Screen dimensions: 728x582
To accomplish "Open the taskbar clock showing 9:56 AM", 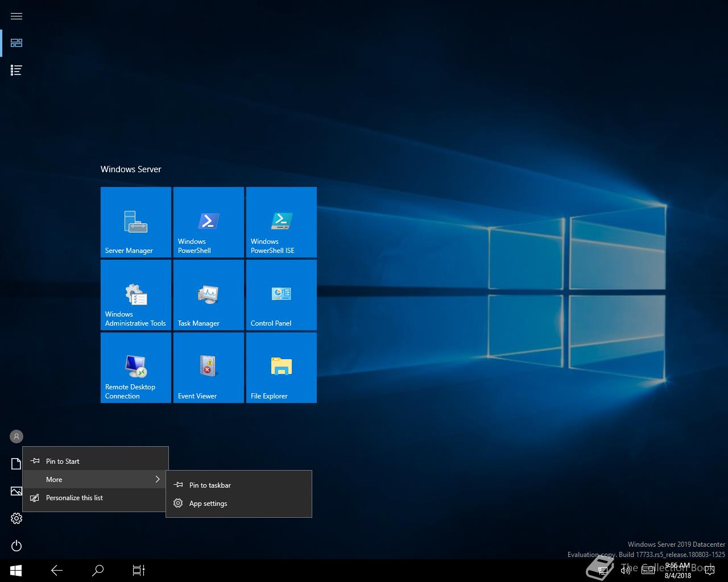I will 677,571.
